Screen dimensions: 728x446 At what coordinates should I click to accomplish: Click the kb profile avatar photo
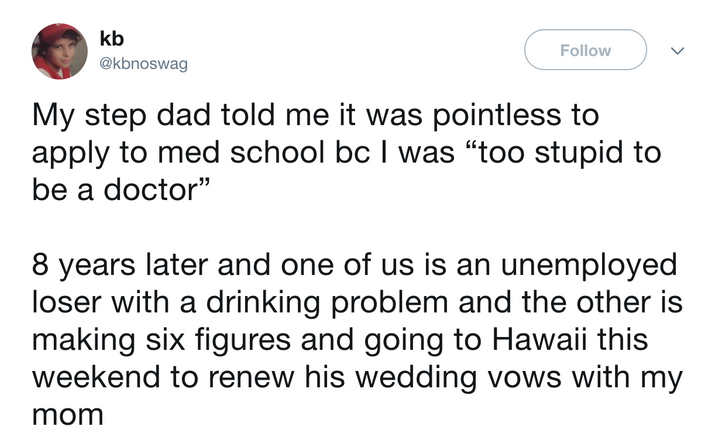point(59,51)
